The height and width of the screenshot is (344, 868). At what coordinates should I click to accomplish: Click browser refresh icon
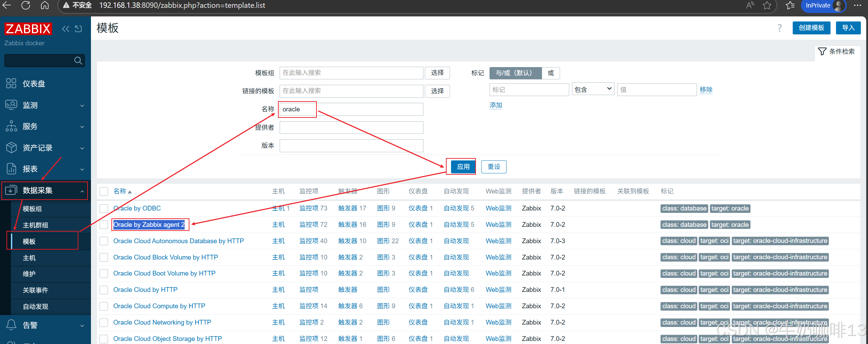point(26,5)
